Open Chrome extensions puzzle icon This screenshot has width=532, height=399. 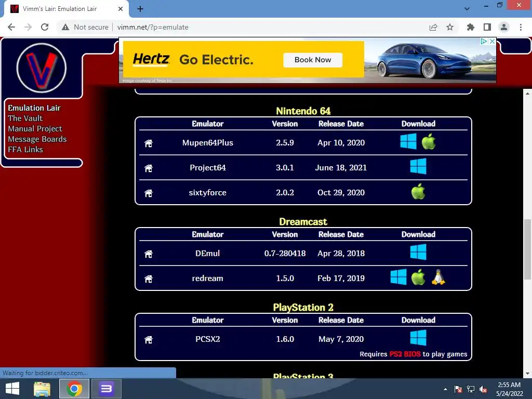(471, 27)
